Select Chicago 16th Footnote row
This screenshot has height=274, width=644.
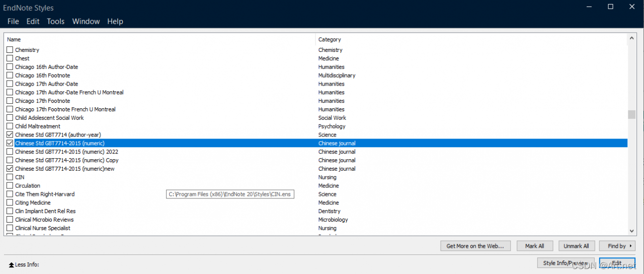pyautogui.click(x=316, y=76)
